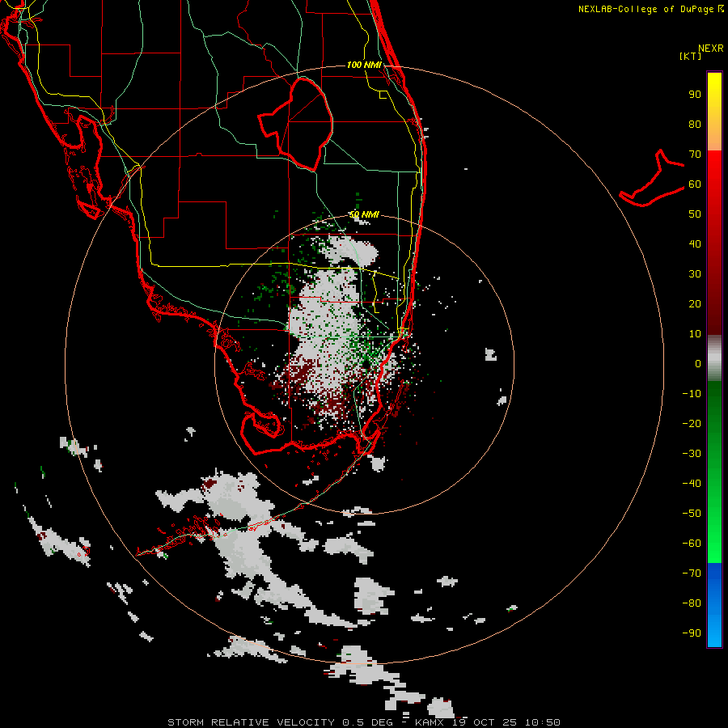728x728 pixels.
Task: Click the KAMX radar site identifier
Action: point(430,722)
